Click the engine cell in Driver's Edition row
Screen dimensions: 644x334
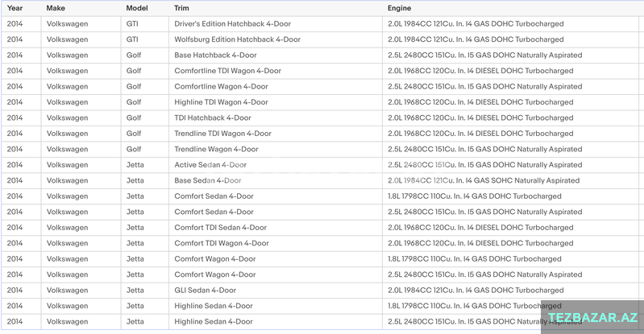coord(476,24)
